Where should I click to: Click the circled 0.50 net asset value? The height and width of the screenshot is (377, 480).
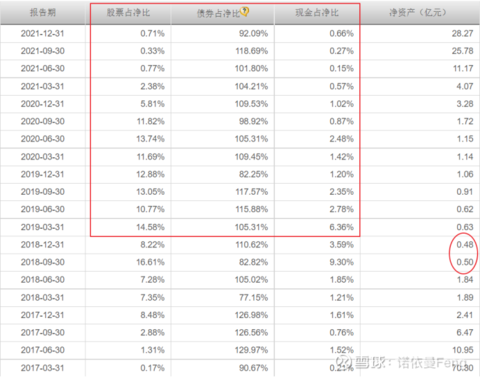pyautogui.click(x=465, y=262)
